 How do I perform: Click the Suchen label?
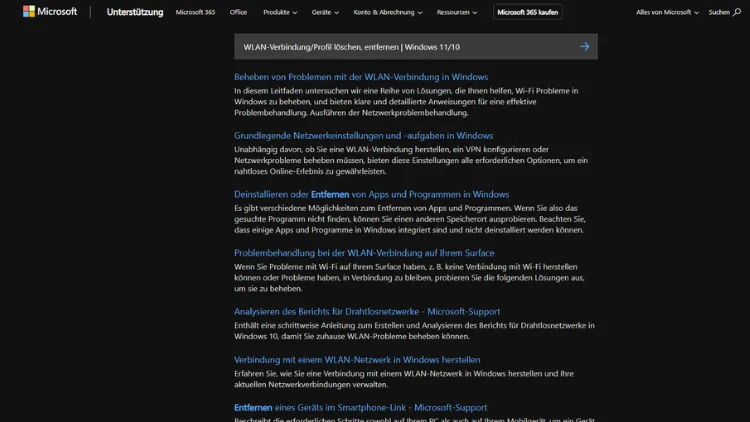pyautogui.click(x=719, y=12)
